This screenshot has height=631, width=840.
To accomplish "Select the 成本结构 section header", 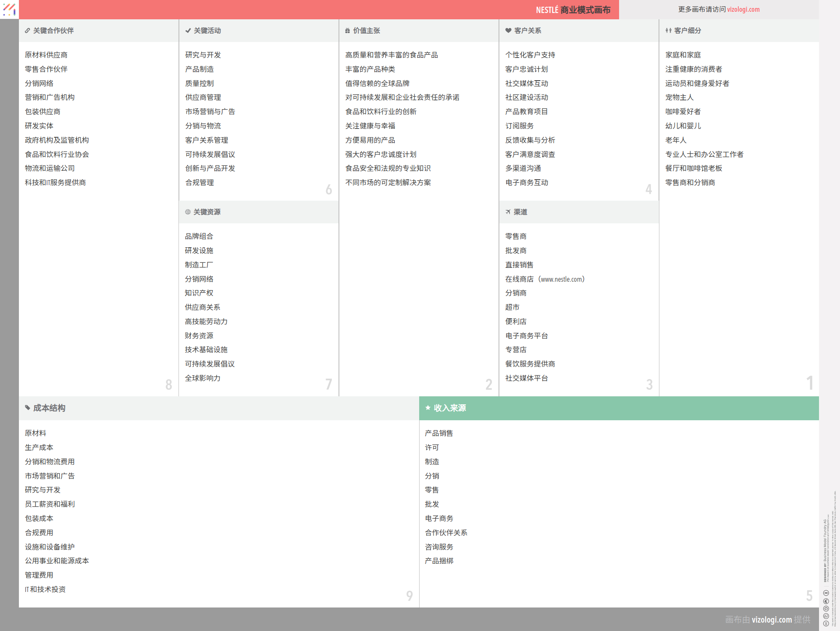I will coord(49,408).
